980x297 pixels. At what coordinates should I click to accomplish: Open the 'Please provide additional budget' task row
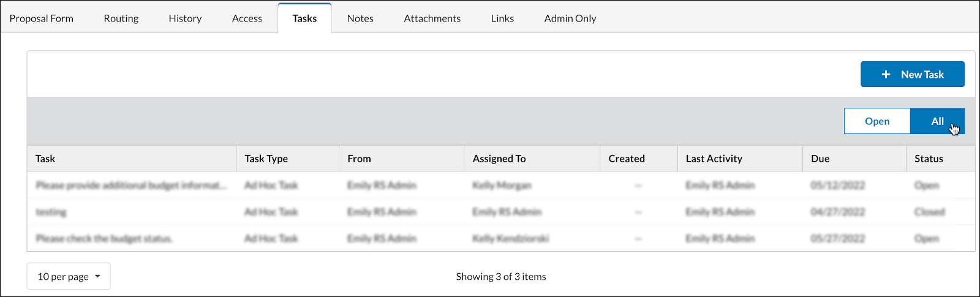(x=131, y=185)
